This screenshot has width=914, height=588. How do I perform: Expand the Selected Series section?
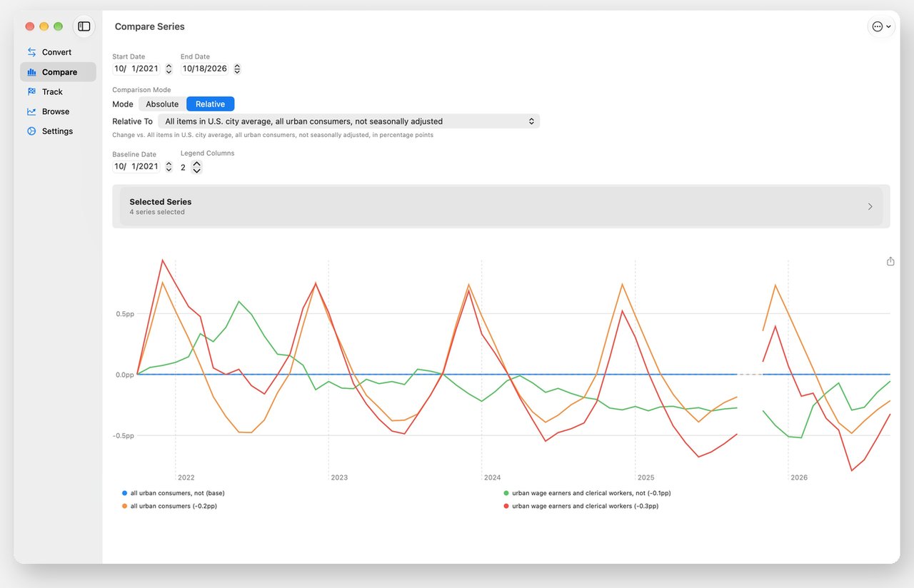pos(501,206)
